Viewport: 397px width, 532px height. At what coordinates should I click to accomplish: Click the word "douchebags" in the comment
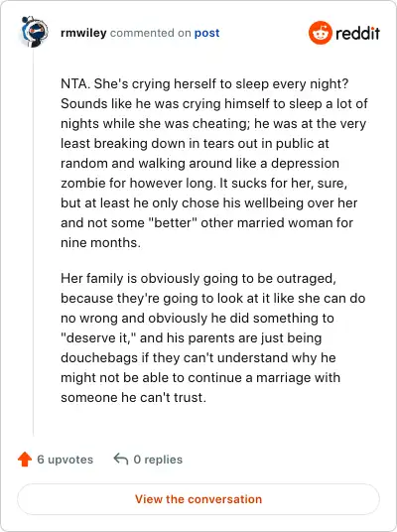(x=99, y=358)
